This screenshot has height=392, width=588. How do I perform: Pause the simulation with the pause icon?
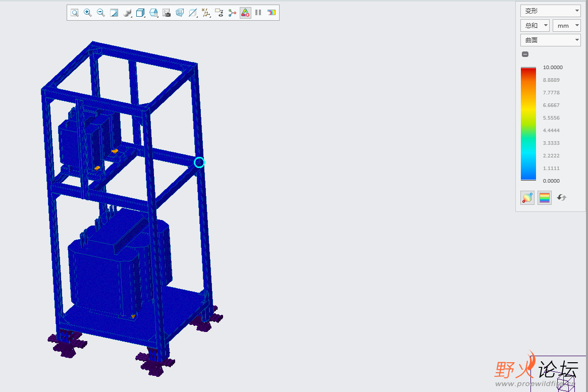(258, 13)
